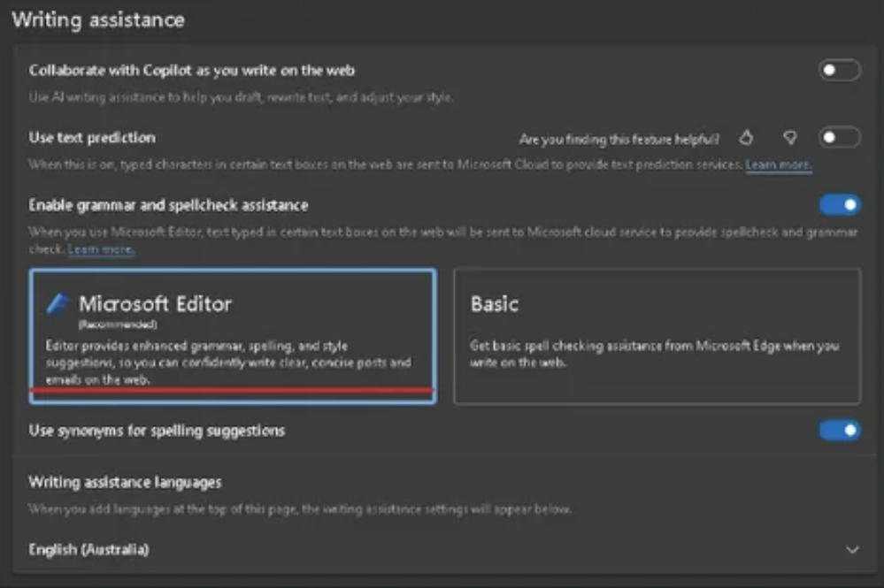Turn off synonyms for spelling suggestions
Image resolution: width=884 pixels, height=588 pixels.
pos(840,431)
